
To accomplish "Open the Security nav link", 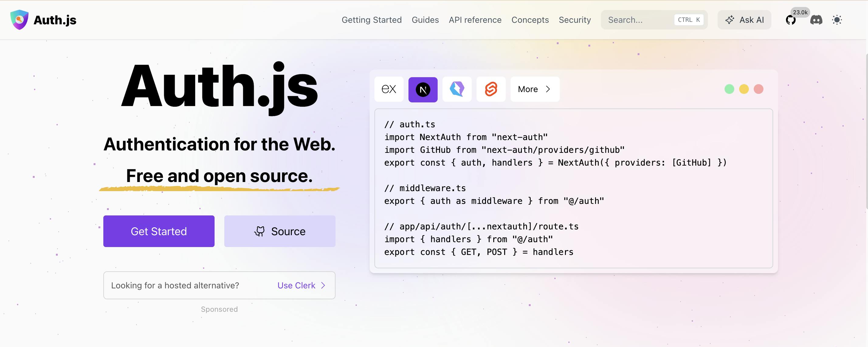I will pyautogui.click(x=574, y=20).
